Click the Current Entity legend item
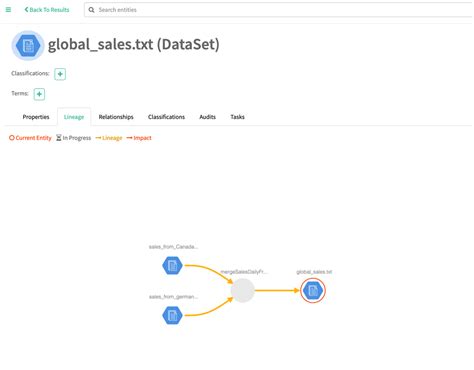 point(30,138)
